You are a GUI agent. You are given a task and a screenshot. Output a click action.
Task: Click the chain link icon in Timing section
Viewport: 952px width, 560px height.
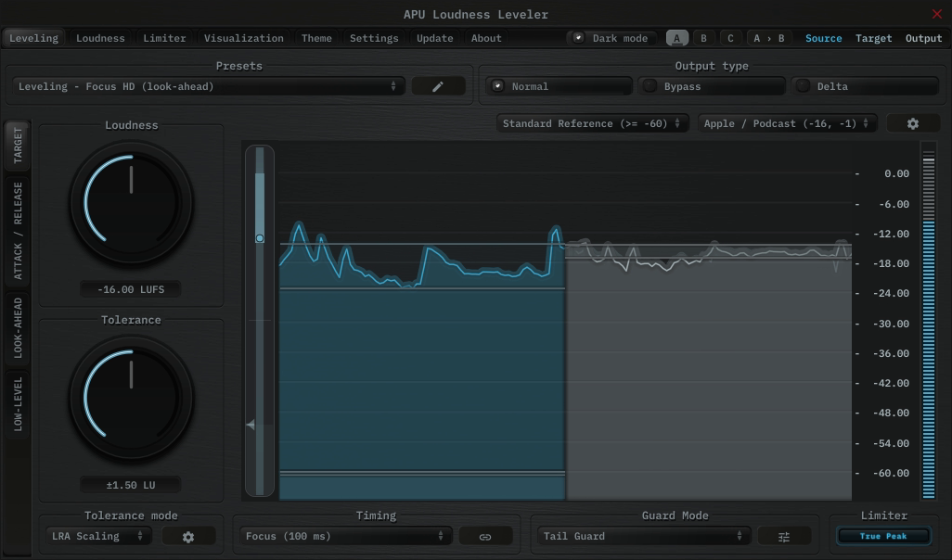(486, 536)
